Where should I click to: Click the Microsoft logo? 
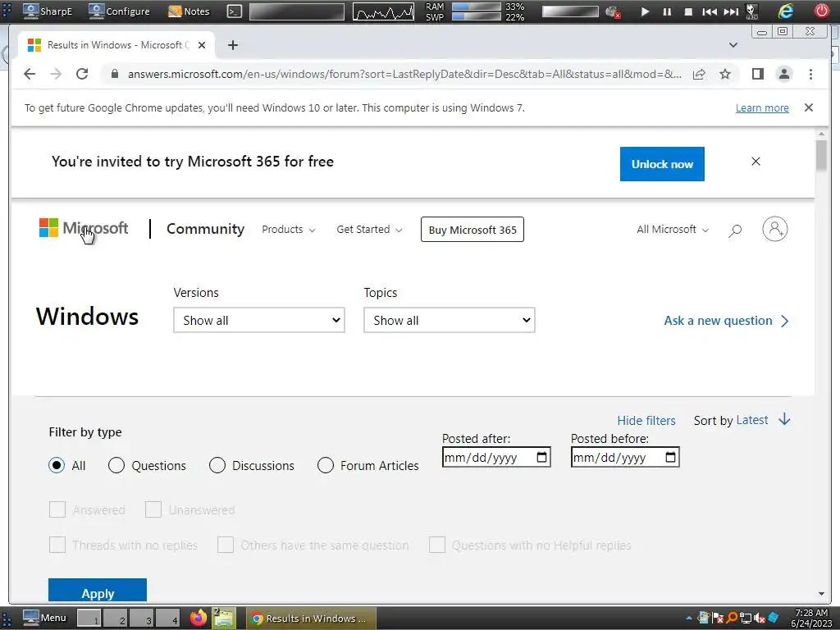point(83,228)
